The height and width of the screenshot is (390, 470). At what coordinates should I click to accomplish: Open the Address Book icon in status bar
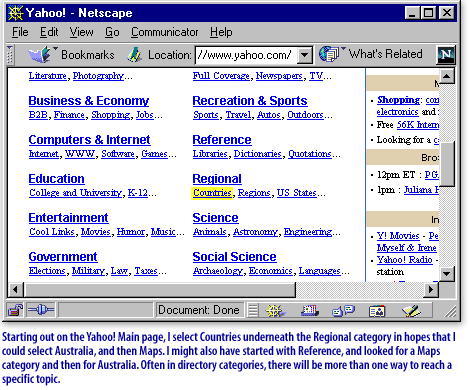point(377,311)
